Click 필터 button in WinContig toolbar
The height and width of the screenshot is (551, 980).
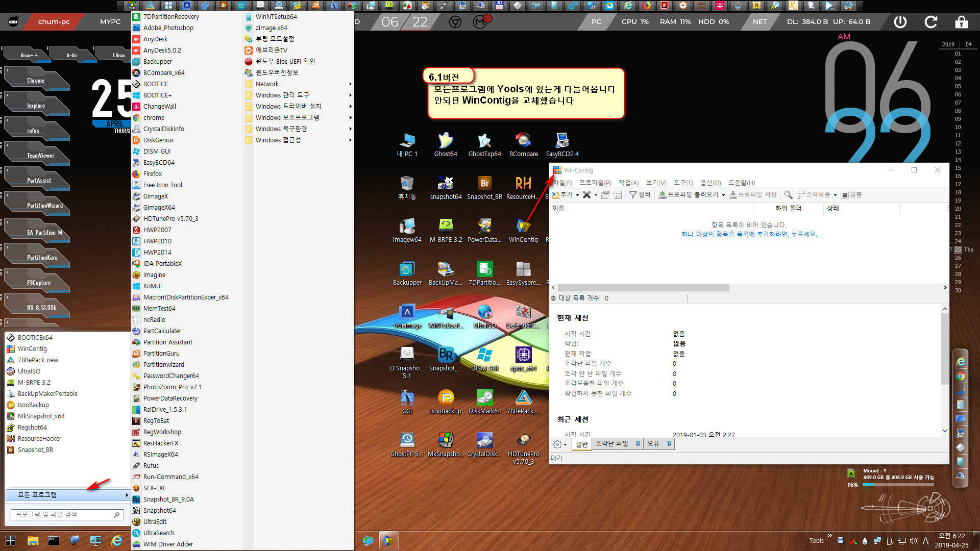click(640, 195)
